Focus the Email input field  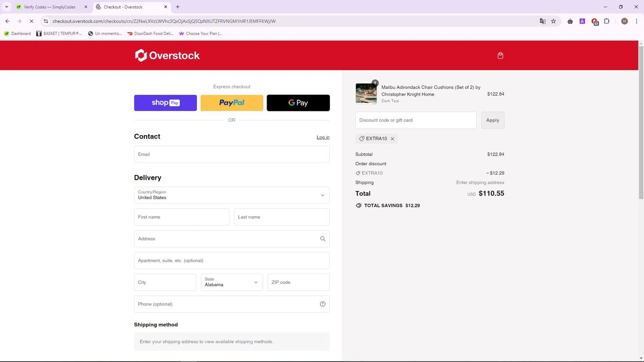tap(232, 154)
